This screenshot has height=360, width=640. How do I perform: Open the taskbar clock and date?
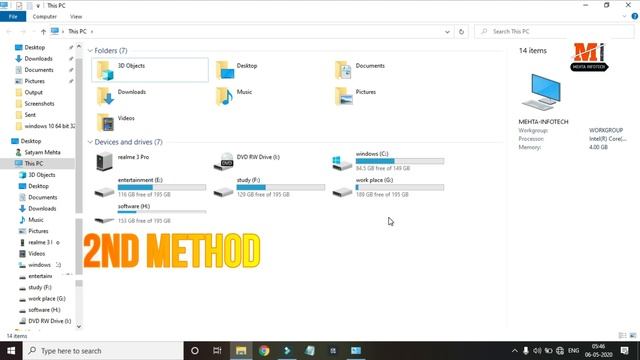[x=598, y=351]
